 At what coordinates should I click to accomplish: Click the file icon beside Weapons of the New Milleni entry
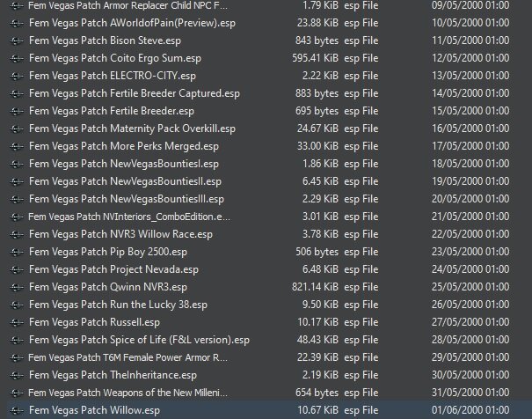(17, 393)
